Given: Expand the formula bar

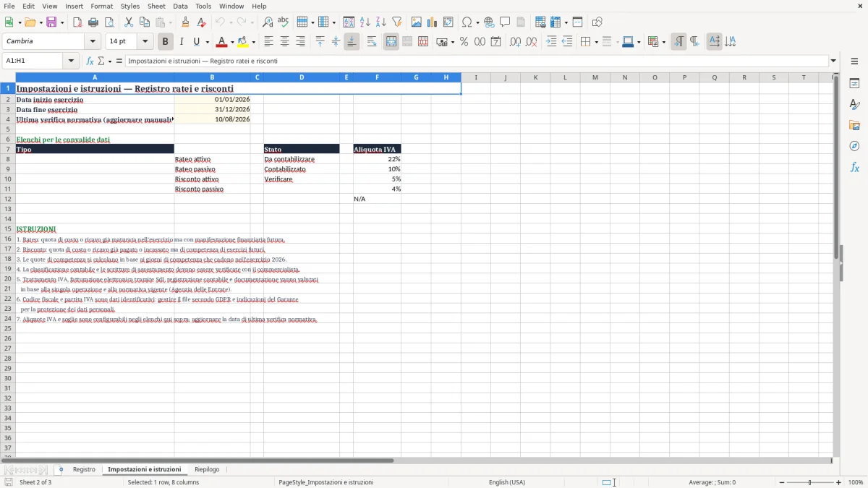Looking at the screenshot, I should click(x=833, y=61).
